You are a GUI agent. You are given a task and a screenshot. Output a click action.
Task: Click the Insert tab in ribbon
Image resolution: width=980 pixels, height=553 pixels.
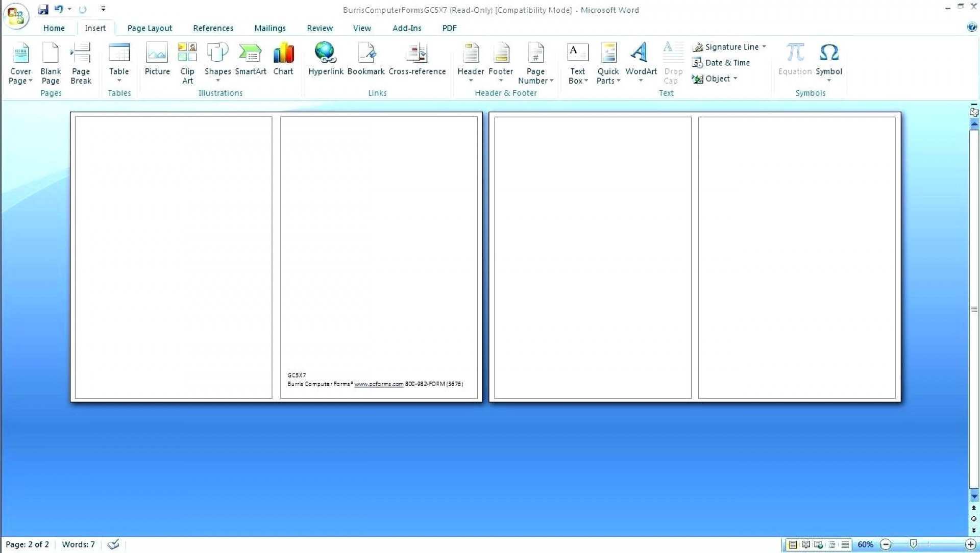point(95,28)
